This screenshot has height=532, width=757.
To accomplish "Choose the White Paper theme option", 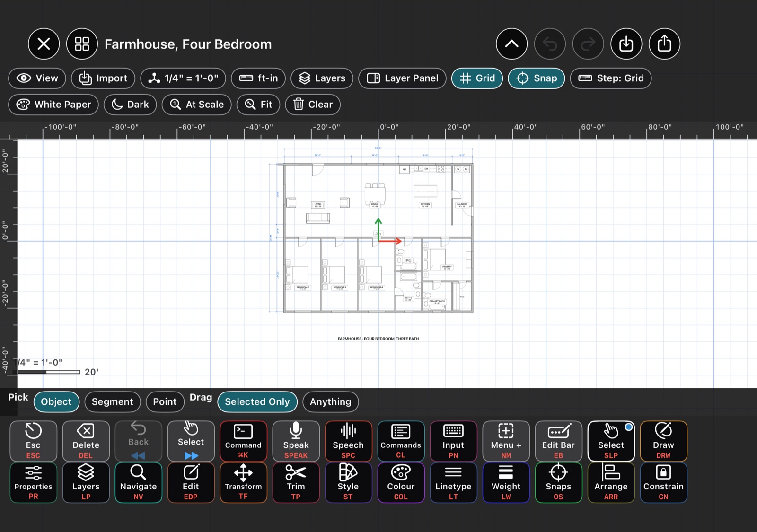I will (x=53, y=105).
